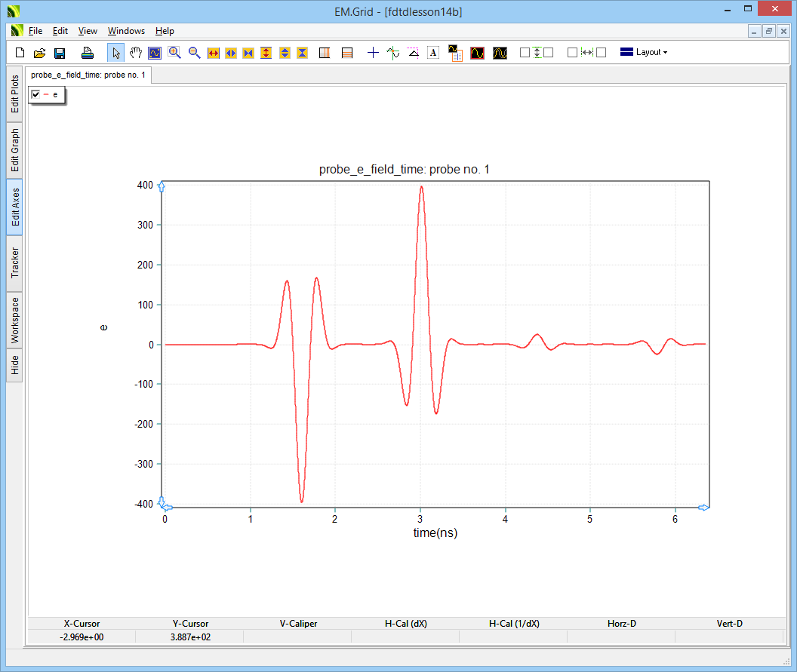Select the crosshair cursor tool
Screen dimensions: 797x672
pyautogui.click(x=373, y=53)
